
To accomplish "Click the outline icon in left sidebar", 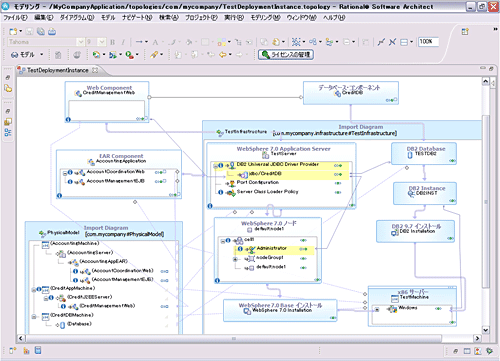I will [x=8, y=132].
